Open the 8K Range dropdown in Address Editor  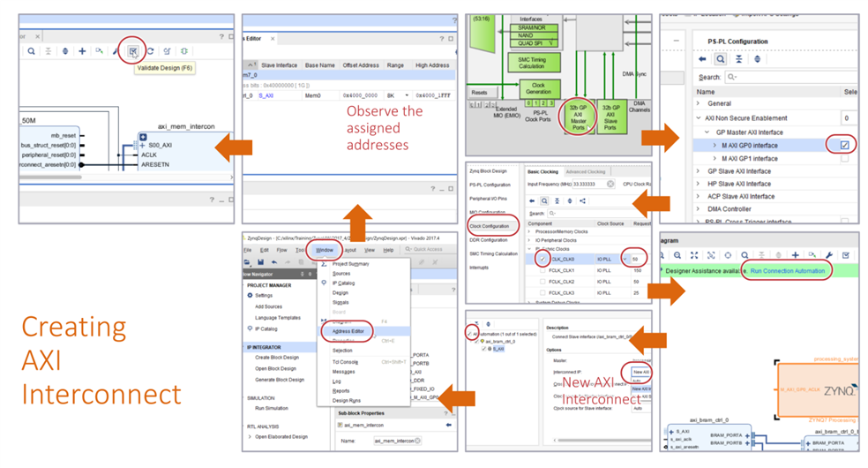[x=407, y=95]
